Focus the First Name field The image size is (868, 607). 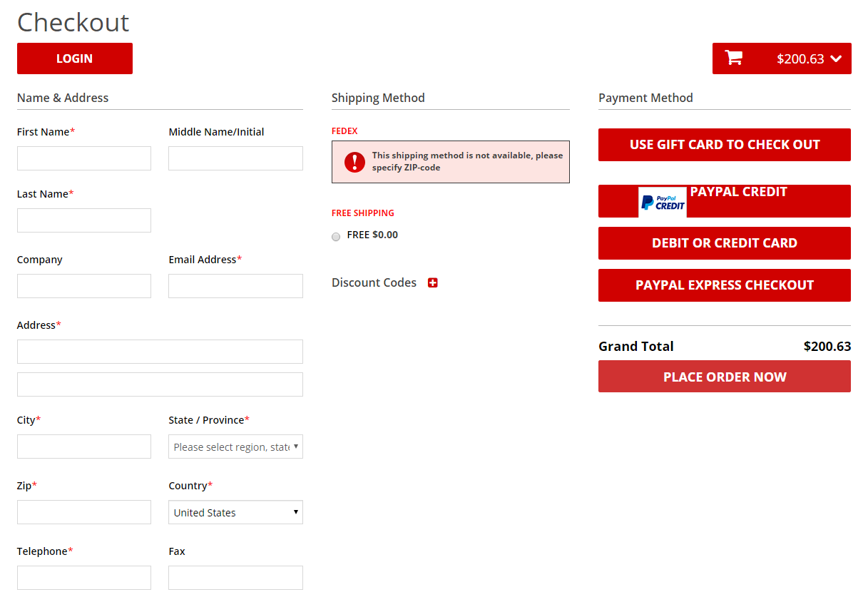click(84, 158)
